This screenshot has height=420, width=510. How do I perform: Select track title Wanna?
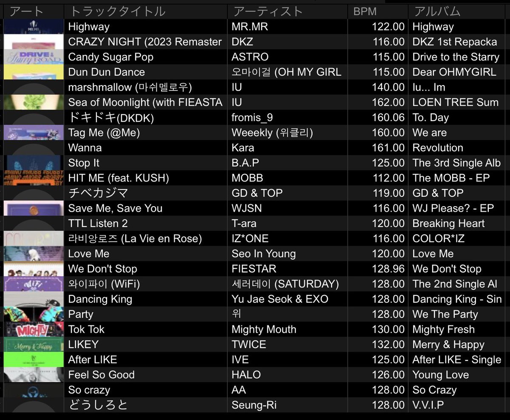pyautogui.click(x=85, y=148)
